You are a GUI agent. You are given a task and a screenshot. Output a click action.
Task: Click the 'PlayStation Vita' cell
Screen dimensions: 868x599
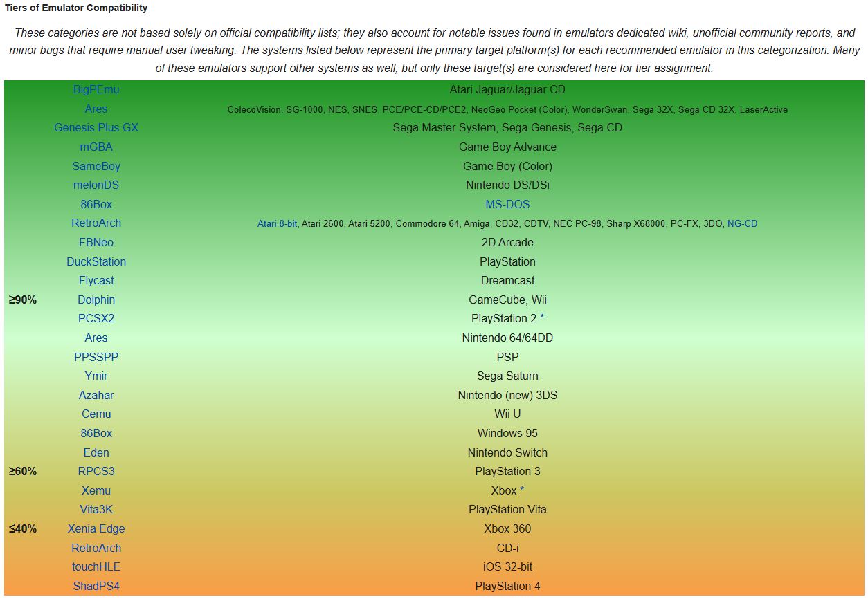tap(507, 509)
